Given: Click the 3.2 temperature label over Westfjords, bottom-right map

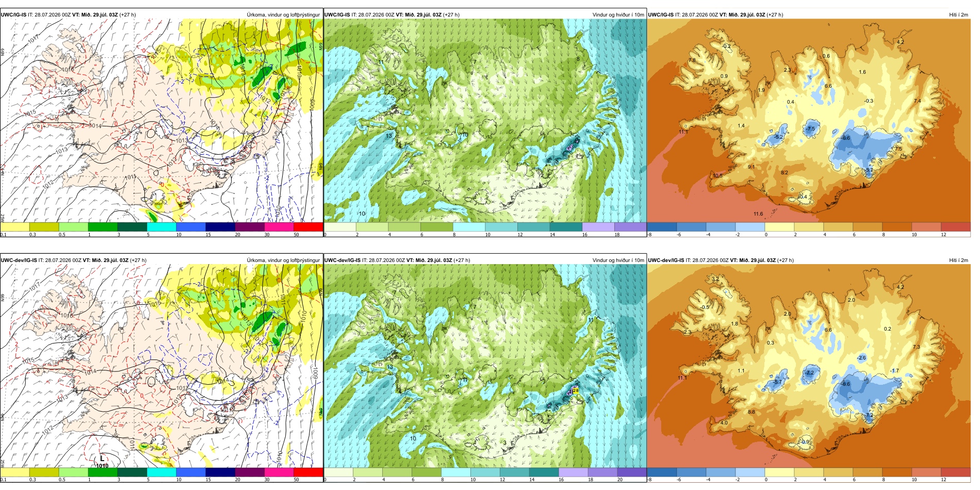Looking at the screenshot, I should click(x=715, y=279).
